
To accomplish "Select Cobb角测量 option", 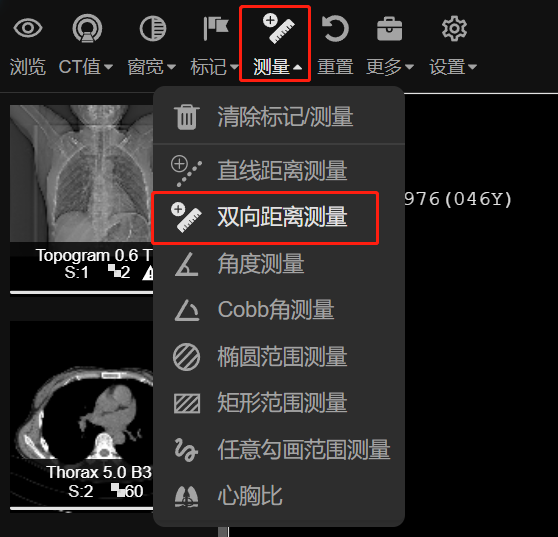I will point(279,310).
